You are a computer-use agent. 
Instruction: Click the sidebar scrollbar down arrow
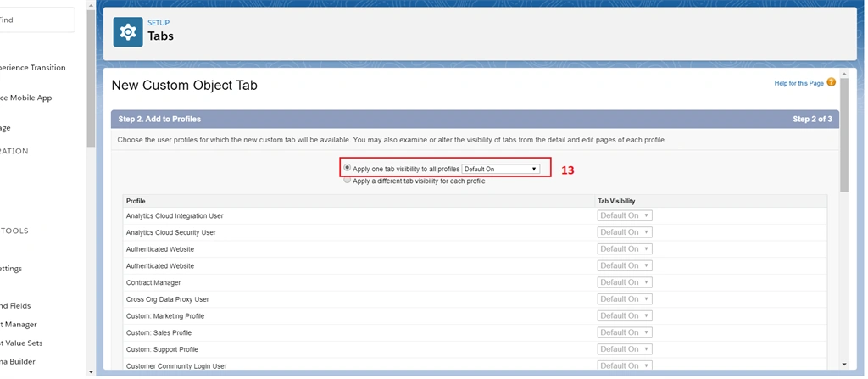(91, 372)
